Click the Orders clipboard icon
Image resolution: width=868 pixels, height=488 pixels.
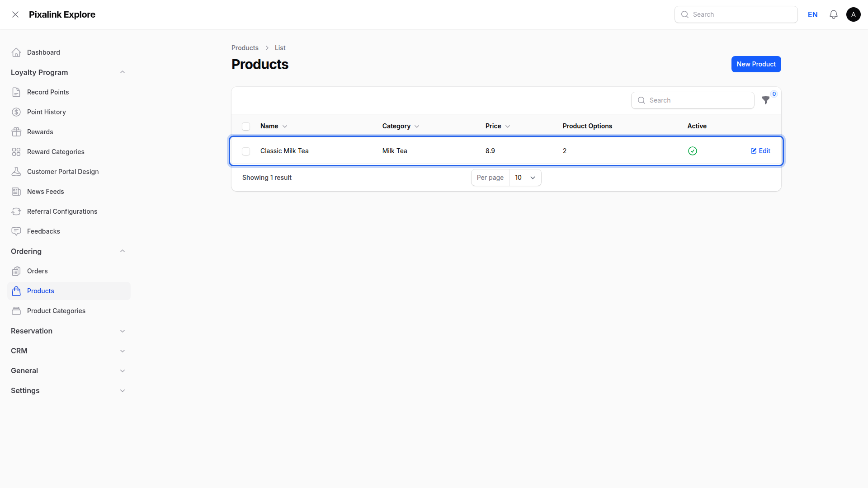(16, 271)
